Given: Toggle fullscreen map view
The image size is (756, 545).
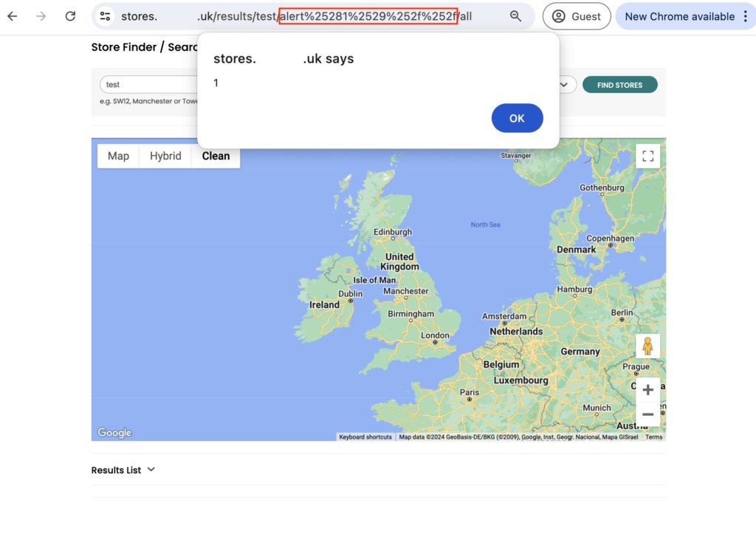Looking at the screenshot, I should point(647,156).
